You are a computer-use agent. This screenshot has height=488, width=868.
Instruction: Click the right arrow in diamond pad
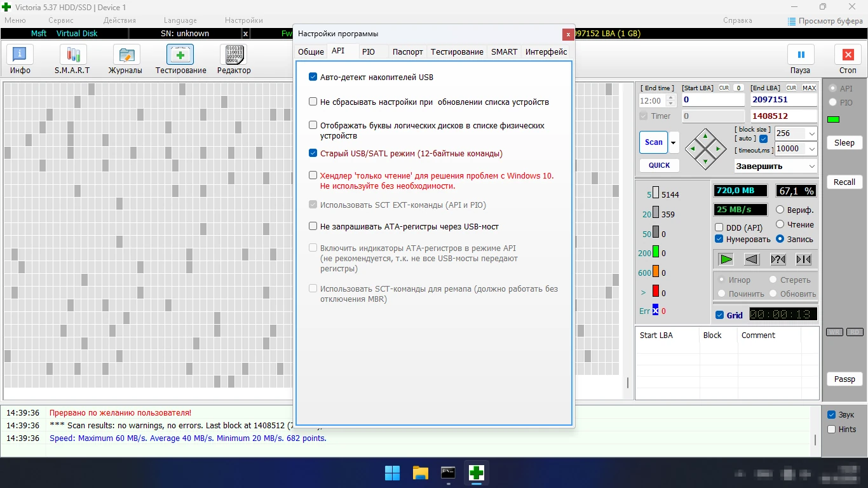pos(718,149)
